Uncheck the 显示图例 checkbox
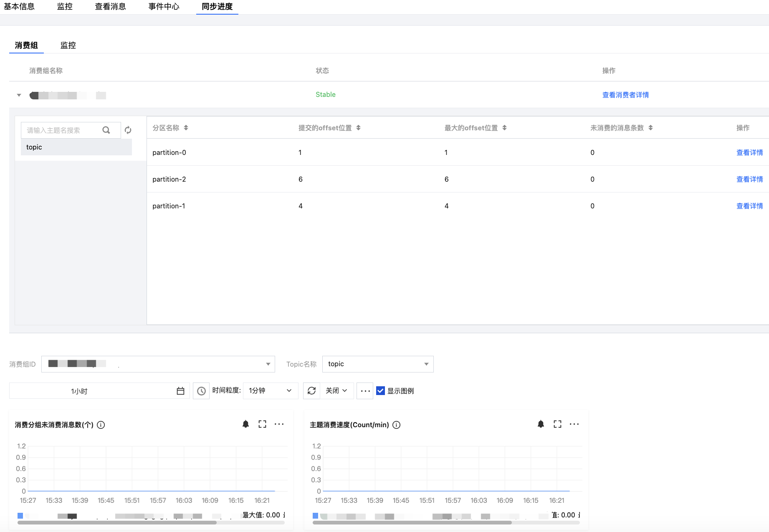This screenshot has height=532, width=769. click(x=380, y=391)
